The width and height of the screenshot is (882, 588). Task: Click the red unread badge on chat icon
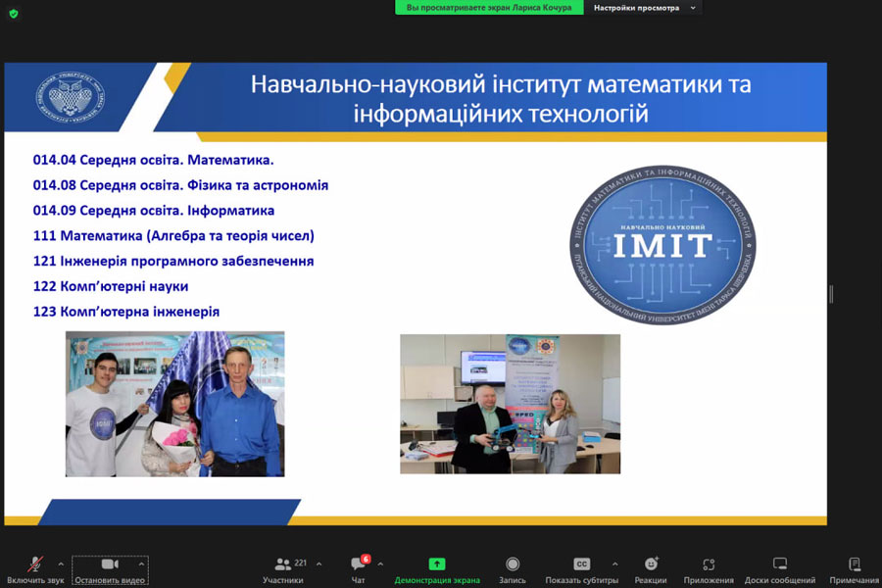point(366,559)
